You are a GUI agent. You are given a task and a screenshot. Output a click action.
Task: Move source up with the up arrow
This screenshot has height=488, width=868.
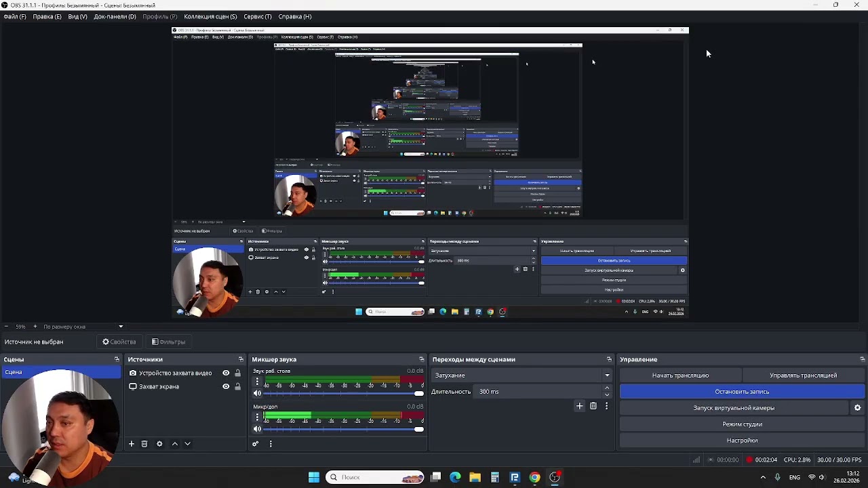point(174,444)
